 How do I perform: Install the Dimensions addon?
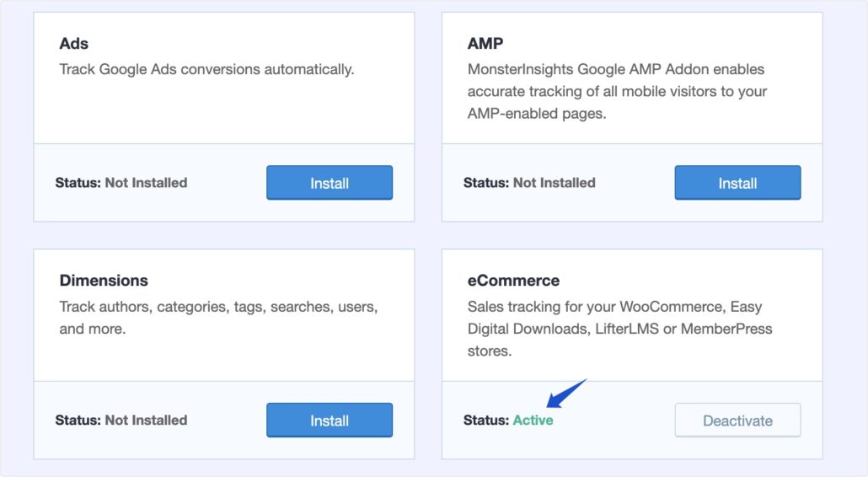pos(330,420)
